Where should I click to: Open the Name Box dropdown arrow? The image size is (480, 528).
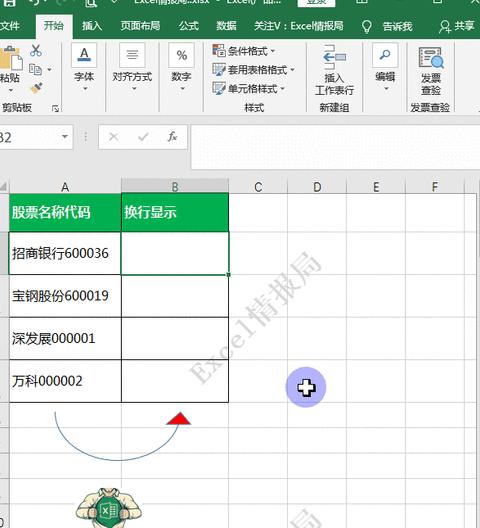tap(65, 137)
